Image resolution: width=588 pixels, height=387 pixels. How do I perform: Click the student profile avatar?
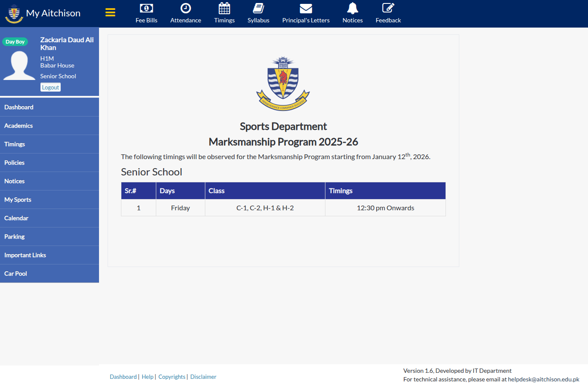pos(19,65)
